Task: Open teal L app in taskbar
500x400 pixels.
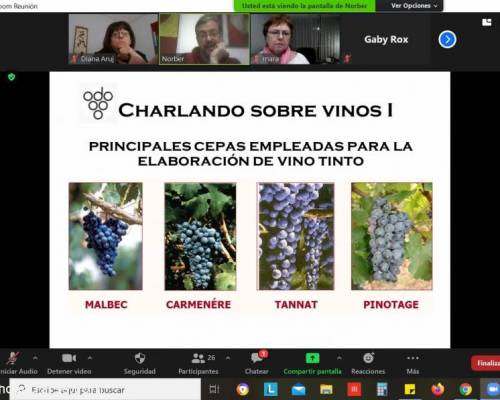Action: (x=271, y=389)
